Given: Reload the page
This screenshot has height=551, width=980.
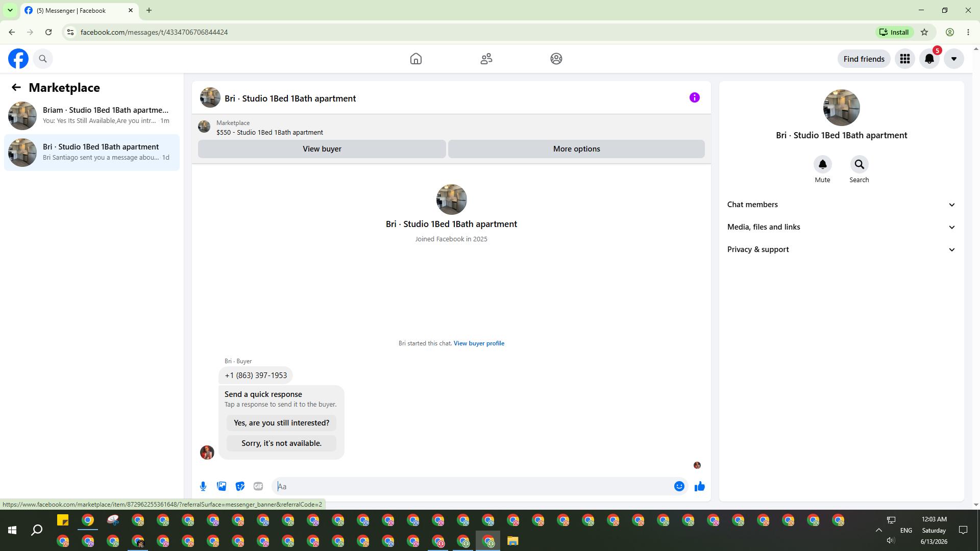Looking at the screenshot, I should (x=48, y=32).
